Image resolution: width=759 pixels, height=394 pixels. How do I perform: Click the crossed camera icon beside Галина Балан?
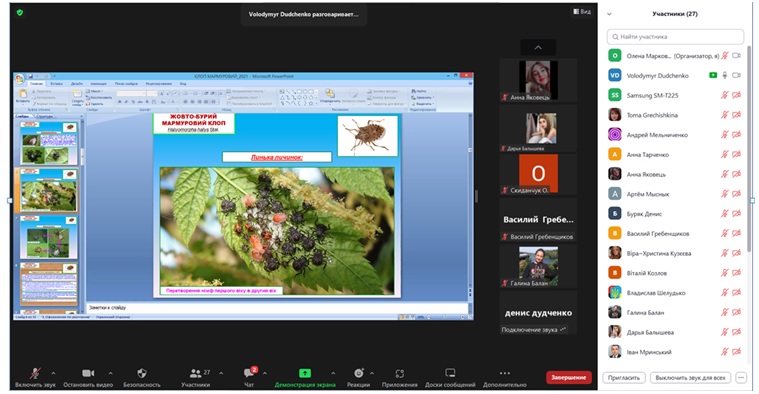737,312
